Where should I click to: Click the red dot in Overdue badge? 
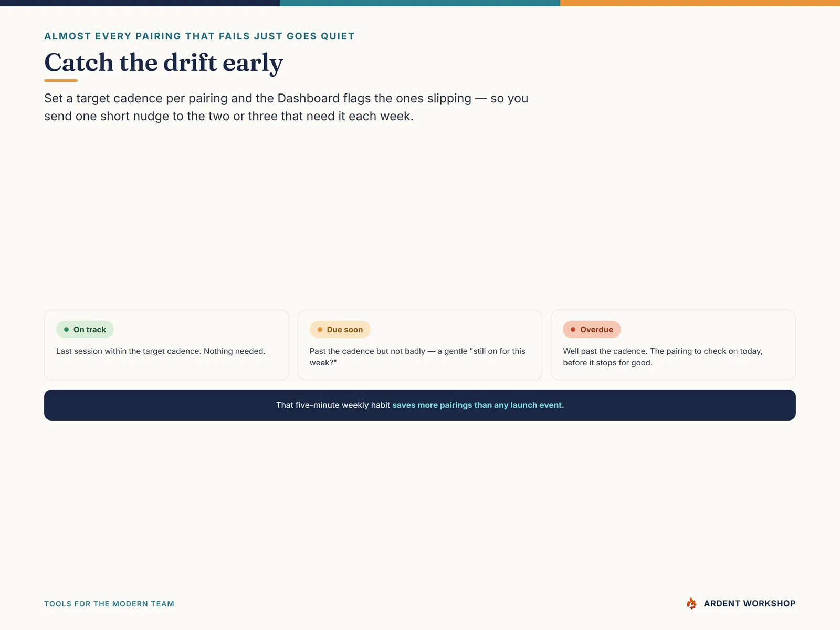pos(573,330)
